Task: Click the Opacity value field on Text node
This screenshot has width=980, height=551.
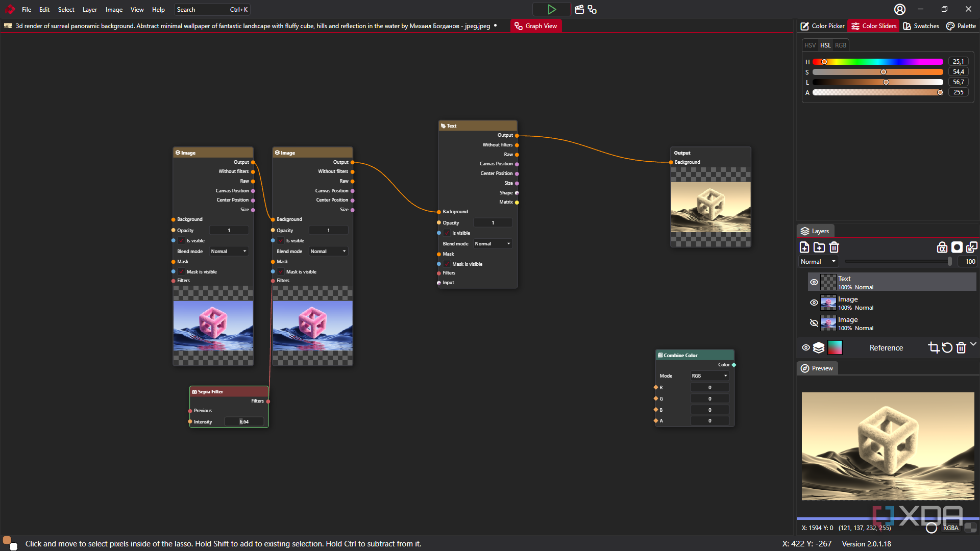Action: pyautogui.click(x=493, y=223)
